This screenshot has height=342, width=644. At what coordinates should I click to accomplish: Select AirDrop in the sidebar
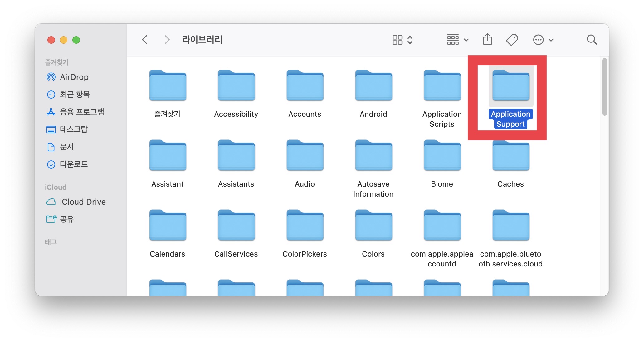[x=74, y=77]
